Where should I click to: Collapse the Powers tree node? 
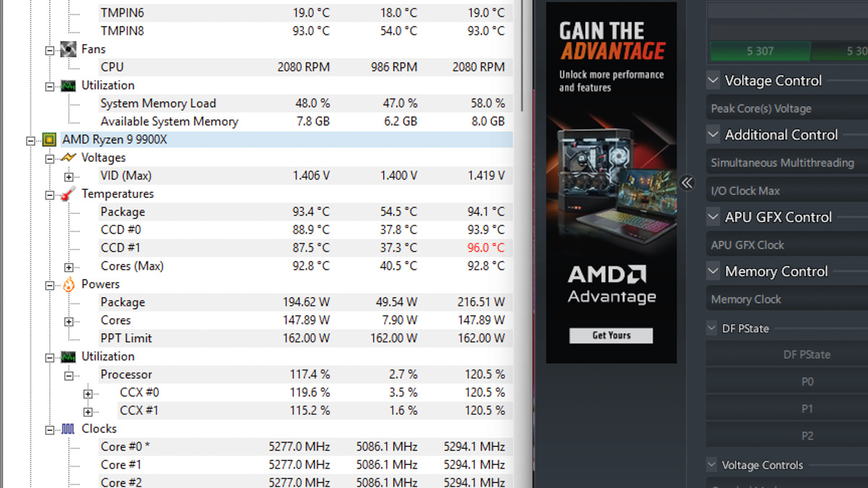(x=50, y=285)
